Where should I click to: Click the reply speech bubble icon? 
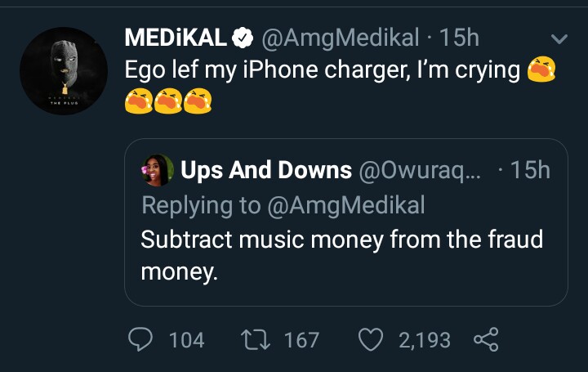142,339
